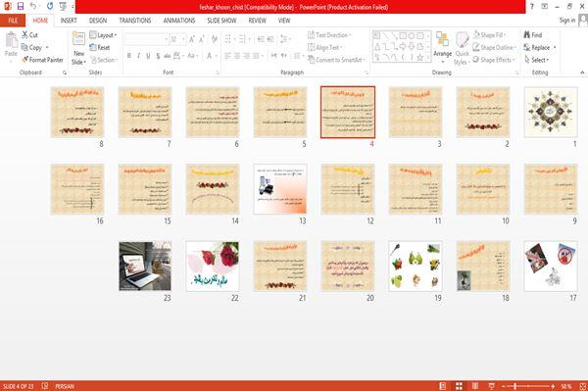Toggle Italic formatting
This screenshot has height=391, width=588.
click(x=138, y=56)
